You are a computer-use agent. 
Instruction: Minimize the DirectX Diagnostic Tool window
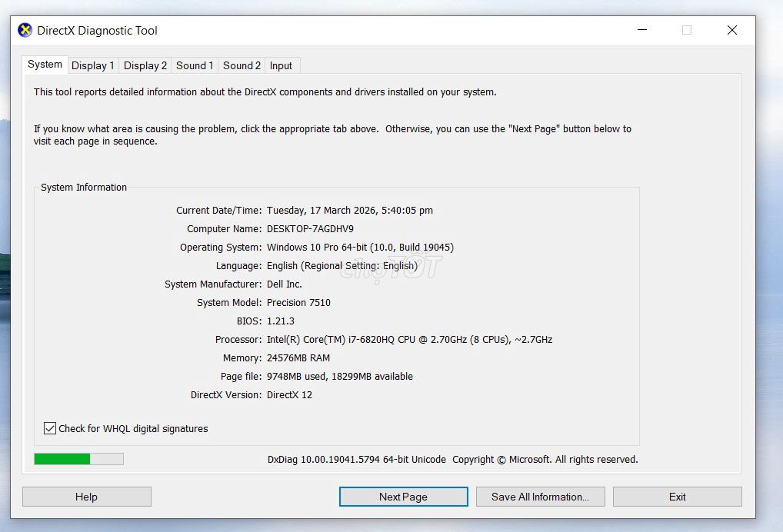642,30
